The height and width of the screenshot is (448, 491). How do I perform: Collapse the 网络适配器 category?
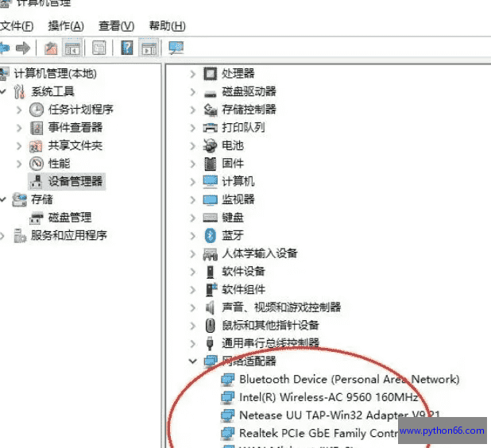[192, 361]
